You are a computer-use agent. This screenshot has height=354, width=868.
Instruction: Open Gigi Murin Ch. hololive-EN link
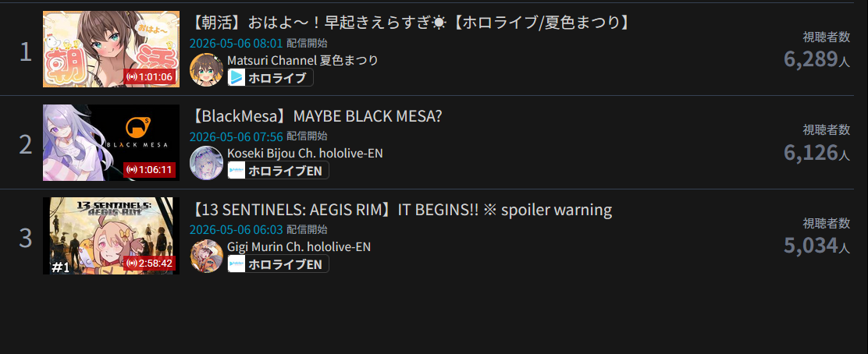point(299,246)
